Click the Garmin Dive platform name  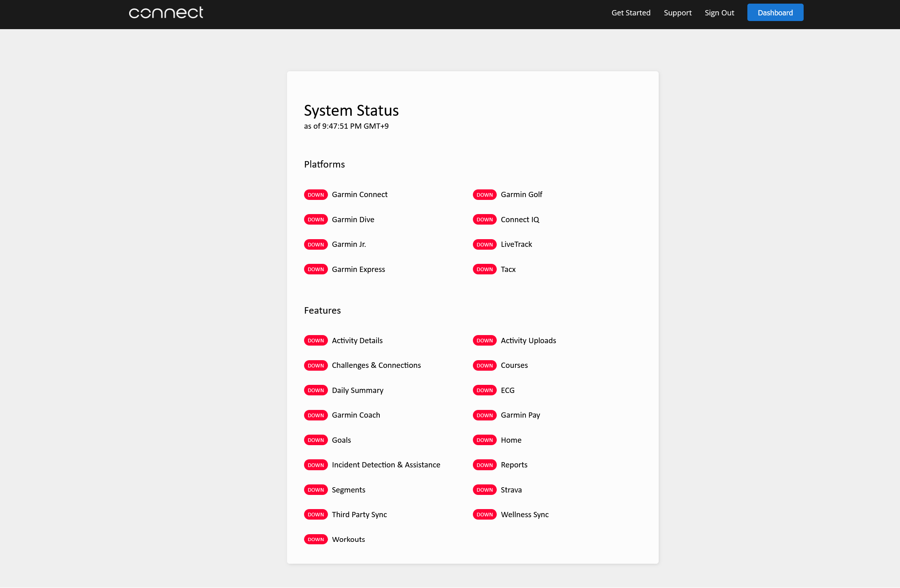point(353,219)
